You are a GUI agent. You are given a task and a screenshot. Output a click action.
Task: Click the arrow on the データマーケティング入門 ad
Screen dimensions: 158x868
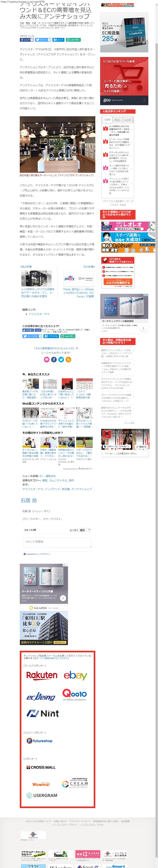click(63, 598)
